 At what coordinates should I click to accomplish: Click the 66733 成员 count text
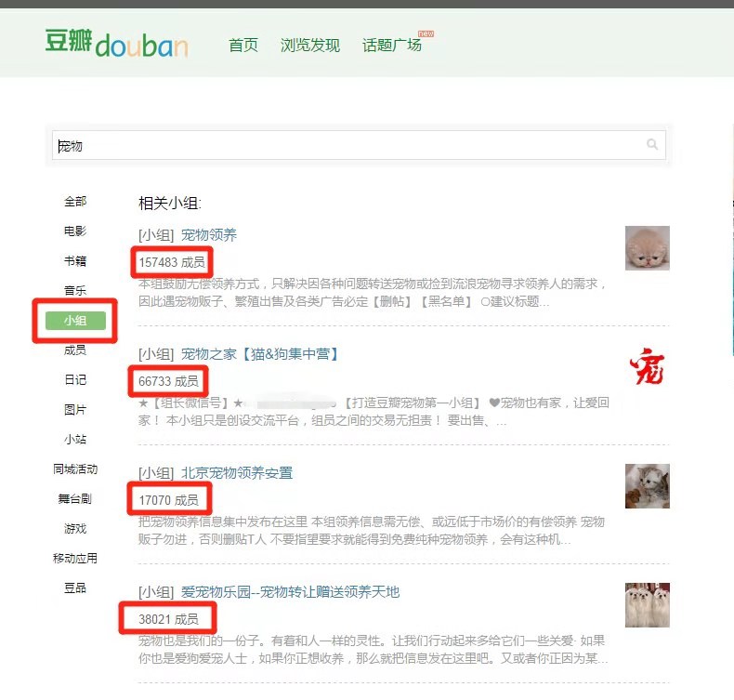(168, 381)
